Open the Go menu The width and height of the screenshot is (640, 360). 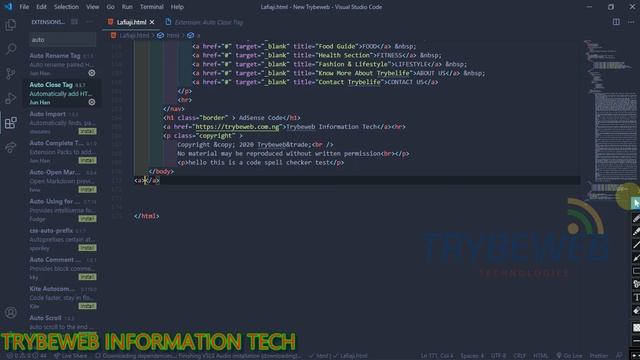[111, 7]
